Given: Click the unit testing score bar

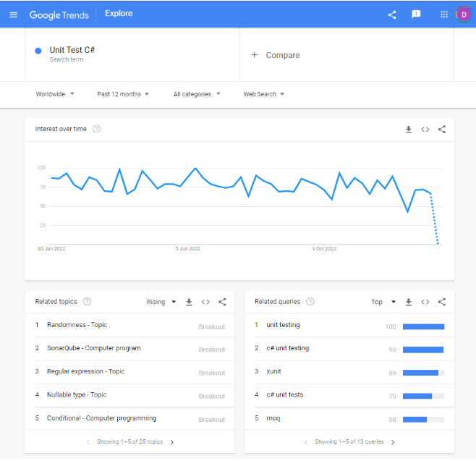Looking at the screenshot, I should (x=423, y=327).
